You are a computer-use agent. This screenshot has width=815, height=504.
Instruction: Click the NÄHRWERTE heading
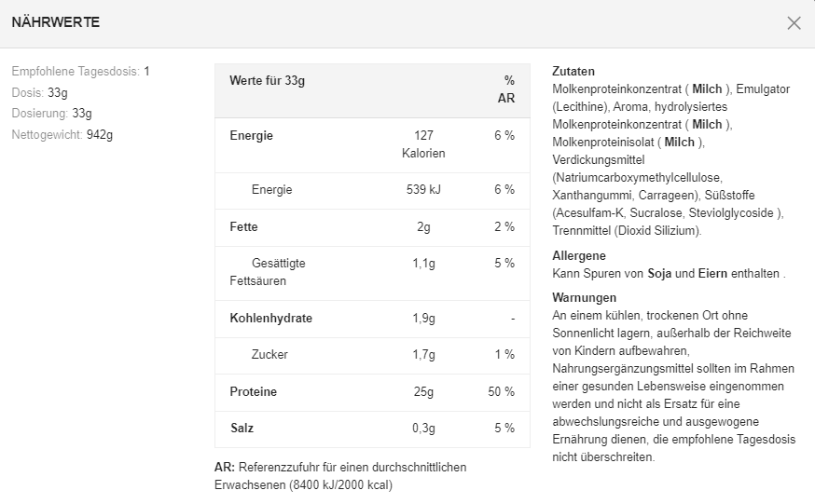pyautogui.click(x=56, y=22)
